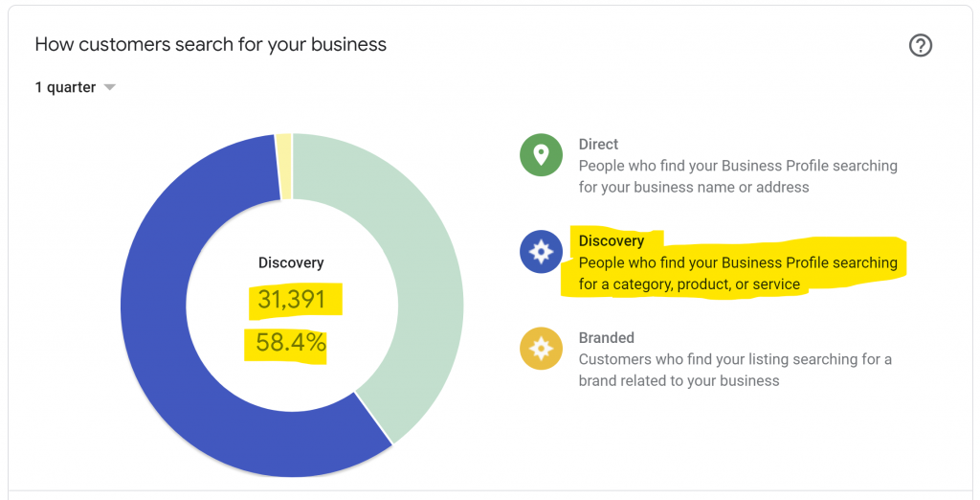Click the Branded legend label
Viewport: 980px width, 500px height.
tap(606, 338)
